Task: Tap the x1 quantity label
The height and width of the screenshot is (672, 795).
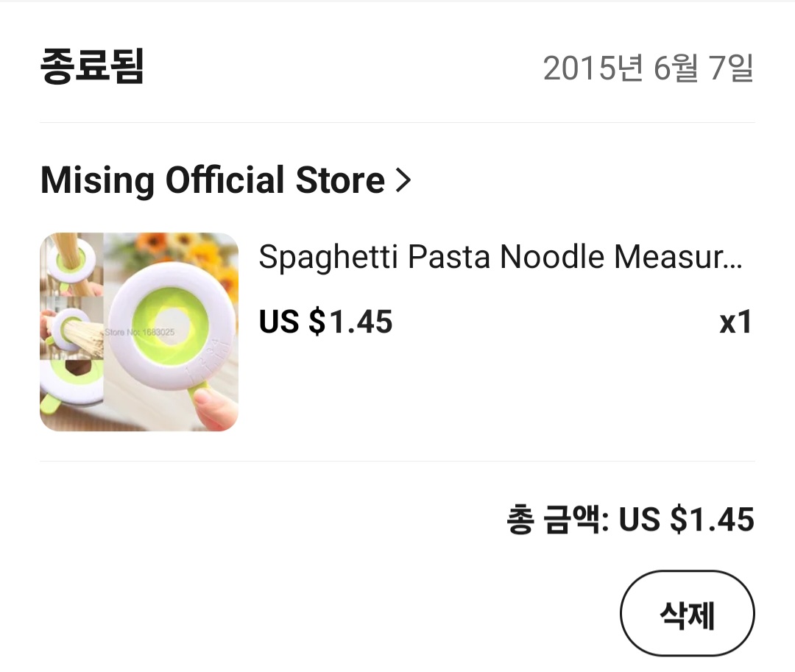Action: click(735, 322)
